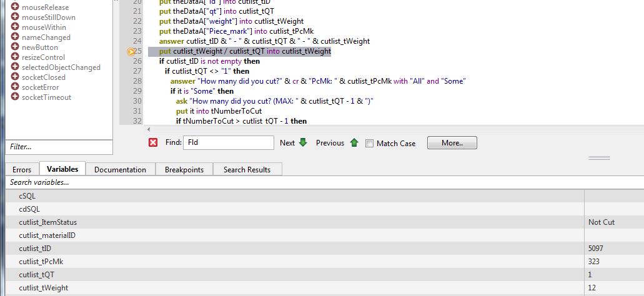Click the plus icon beside mouseRelease
This screenshot has width=644, height=296.
coord(14,7)
